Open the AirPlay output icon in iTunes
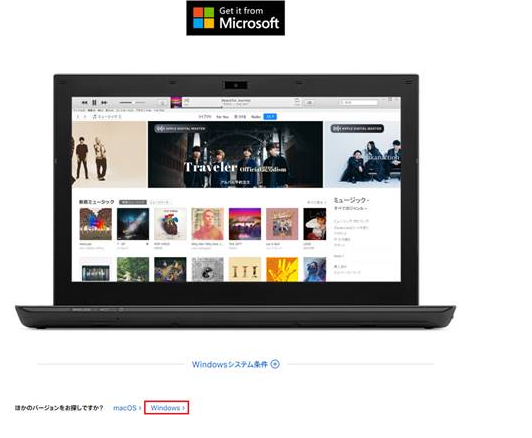The image size is (532, 438). pyautogui.click(x=163, y=103)
